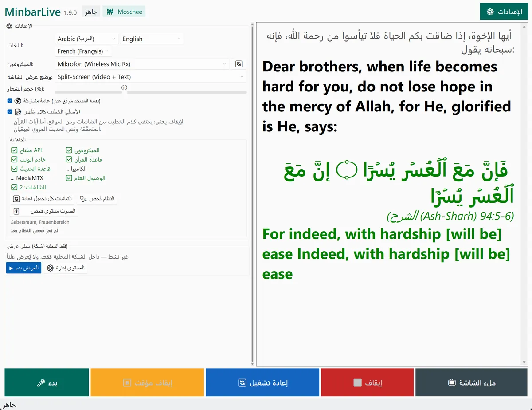Click the جاهز status badge near the title
532x410 pixels.
click(91, 12)
